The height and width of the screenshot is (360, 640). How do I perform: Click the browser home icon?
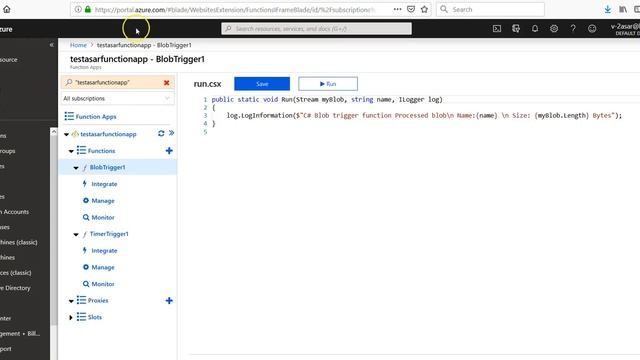[7, 9]
